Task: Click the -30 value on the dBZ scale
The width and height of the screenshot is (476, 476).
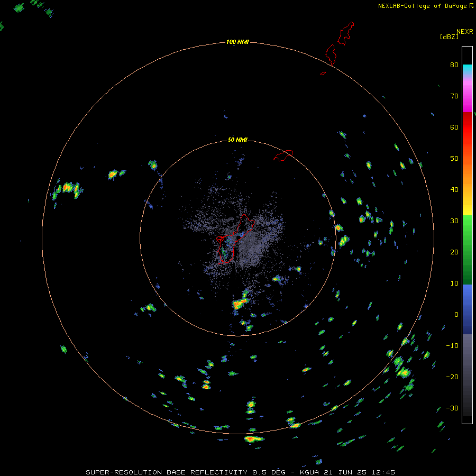Action: [452, 408]
